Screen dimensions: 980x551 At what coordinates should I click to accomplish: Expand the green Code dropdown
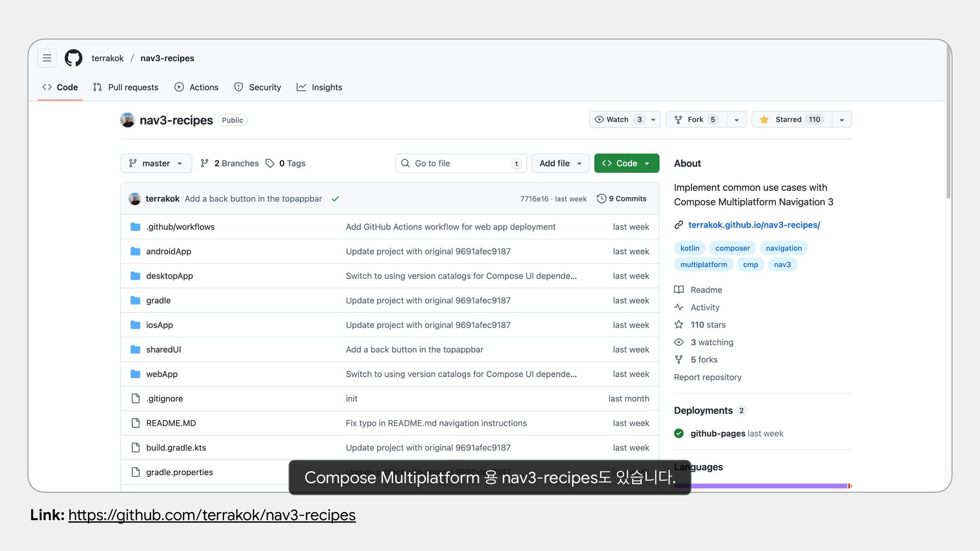[x=626, y=163]
